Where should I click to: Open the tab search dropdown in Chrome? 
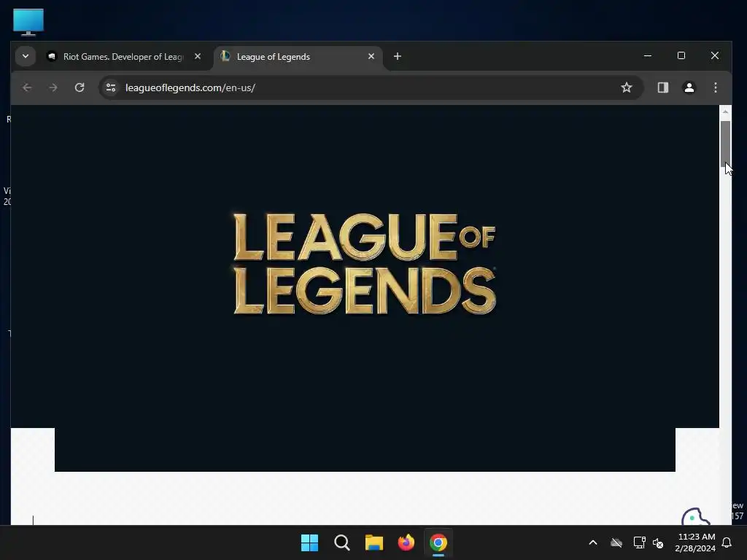point(26,56)
